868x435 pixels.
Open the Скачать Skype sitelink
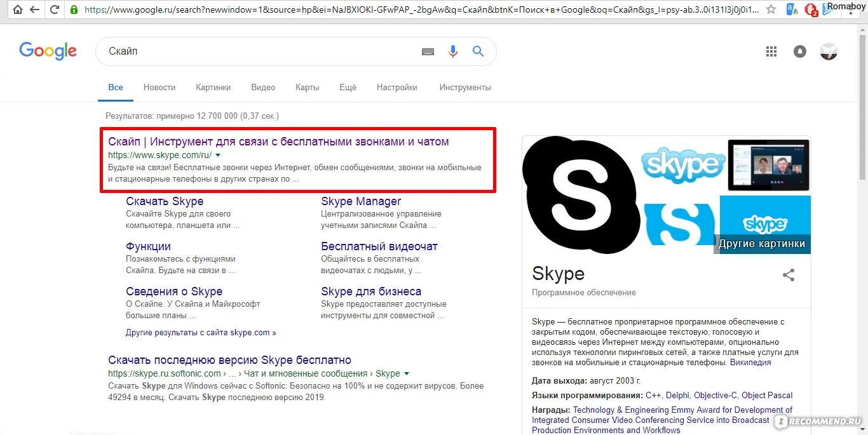click(165, 201)
